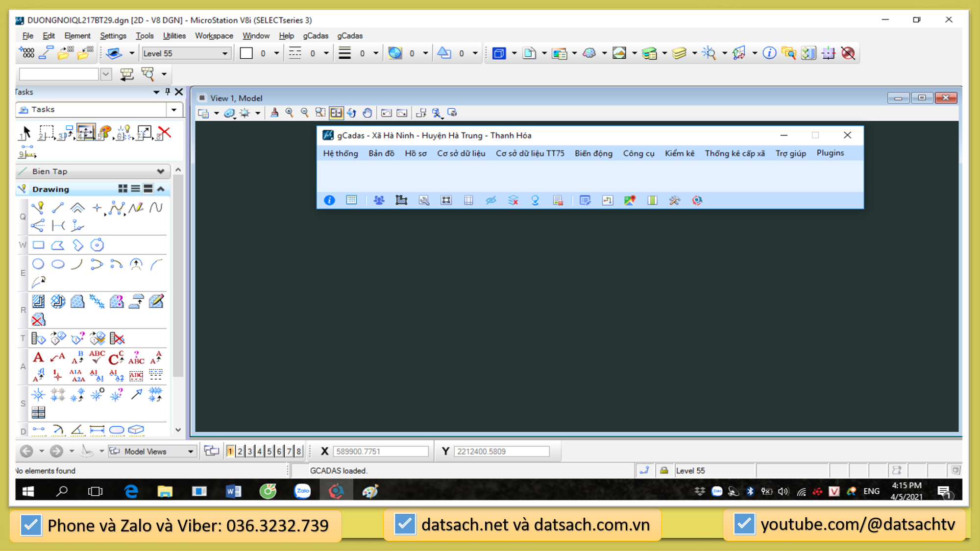This screenshot has height=551, width=980.
Task: Open the Utilities menu
Action: tap(174, 36)
